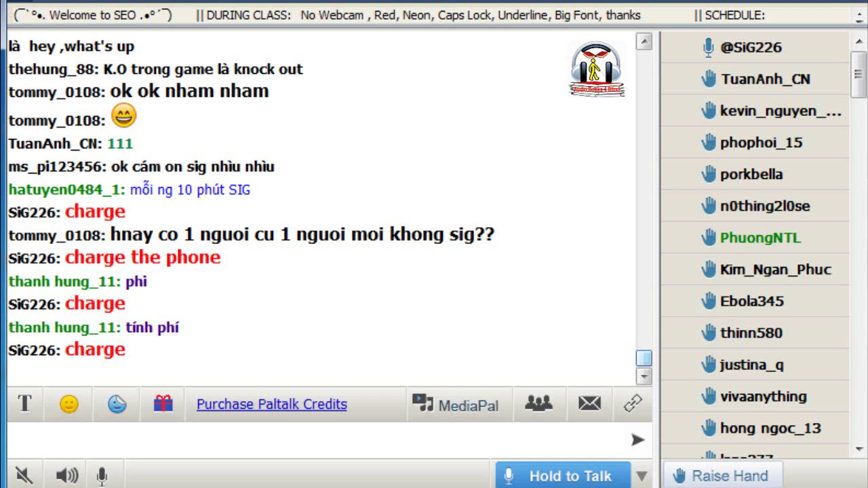Click the laughing emoji from tommy_0108
The width and height of the screenshot is (868, 488).
123,116
